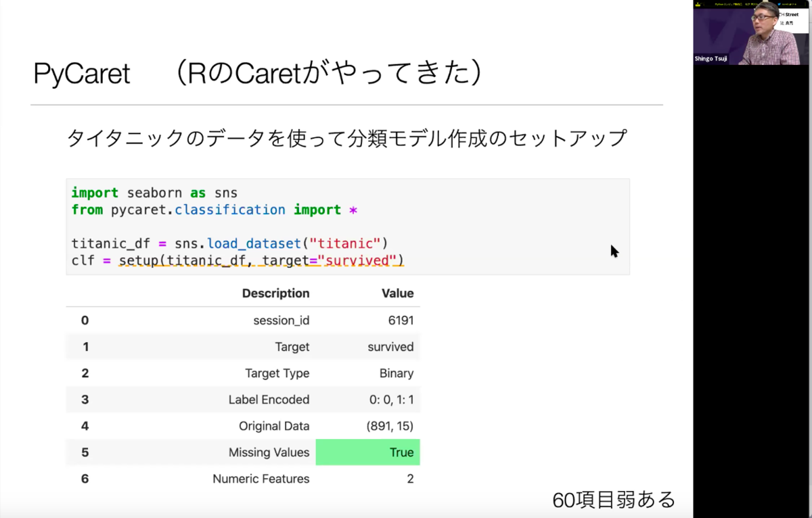Click the green highlighted "True" cell
The image size is (812, 518).
[x=368, y=452]
